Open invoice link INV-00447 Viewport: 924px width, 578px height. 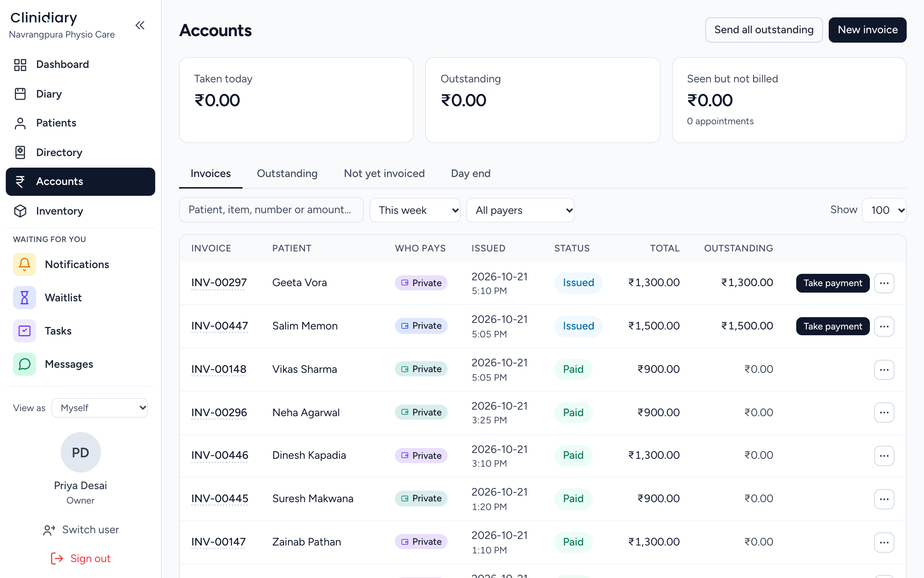click(x=219, y=326)
